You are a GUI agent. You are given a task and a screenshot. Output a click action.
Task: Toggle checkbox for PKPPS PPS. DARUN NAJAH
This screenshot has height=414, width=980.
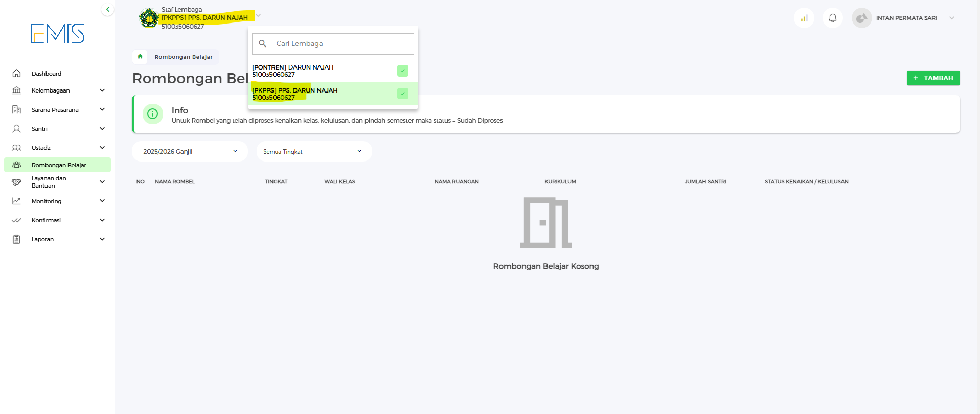(x=403, y=94)
